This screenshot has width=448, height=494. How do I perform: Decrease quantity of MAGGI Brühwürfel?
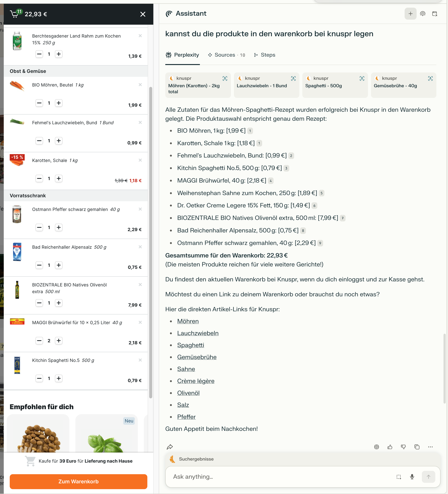(x=39, y=341)
